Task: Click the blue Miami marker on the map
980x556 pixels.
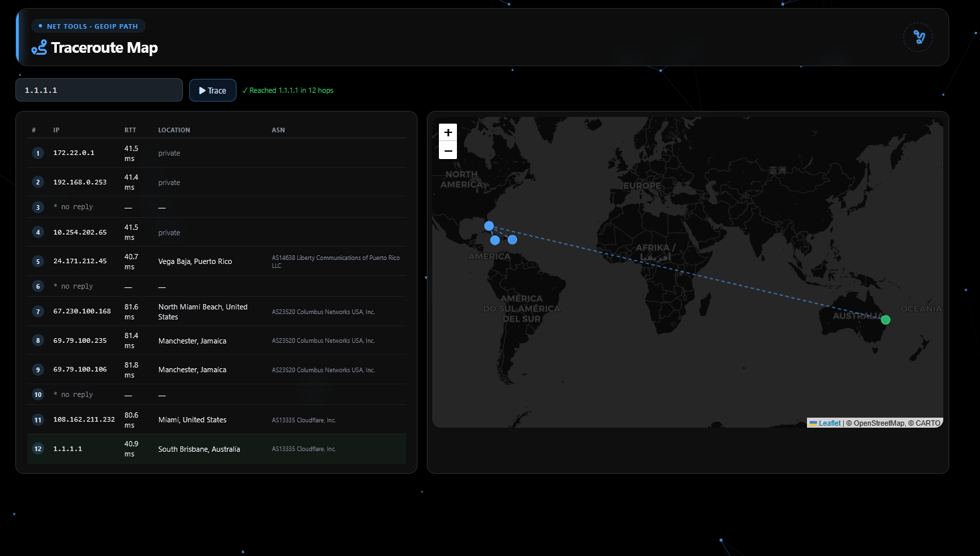Action: click(x=489, y=226)
